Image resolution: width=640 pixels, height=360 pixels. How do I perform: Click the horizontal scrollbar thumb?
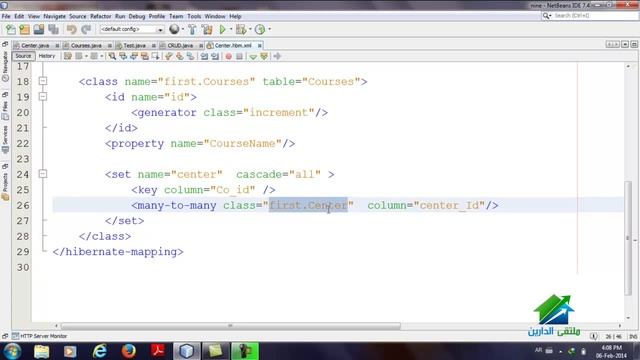point(231,326)
